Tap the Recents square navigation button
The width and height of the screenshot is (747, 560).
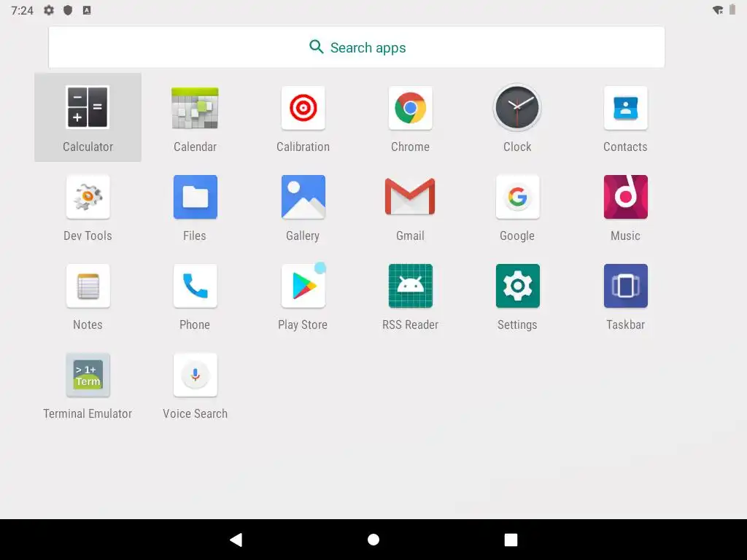click(511, 540)
